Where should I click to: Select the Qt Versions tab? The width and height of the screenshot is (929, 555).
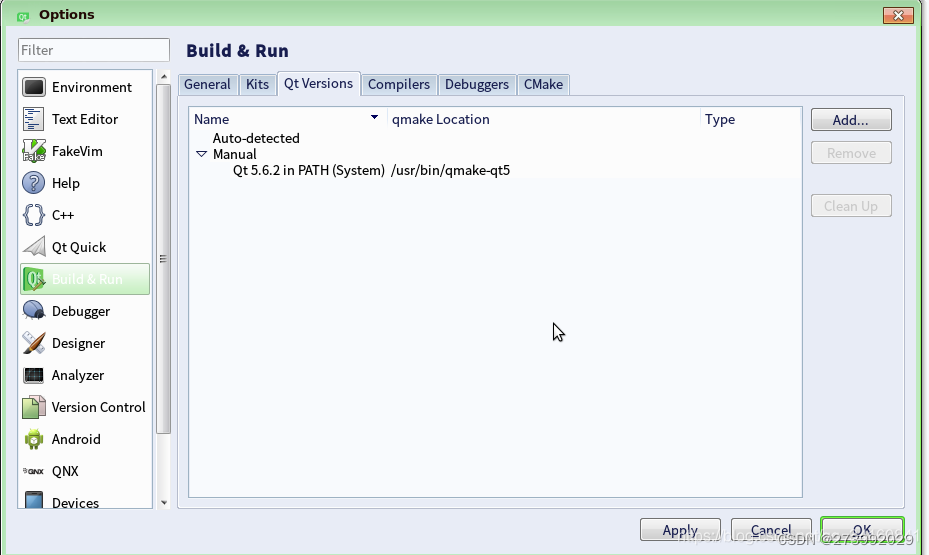[318, 84]
